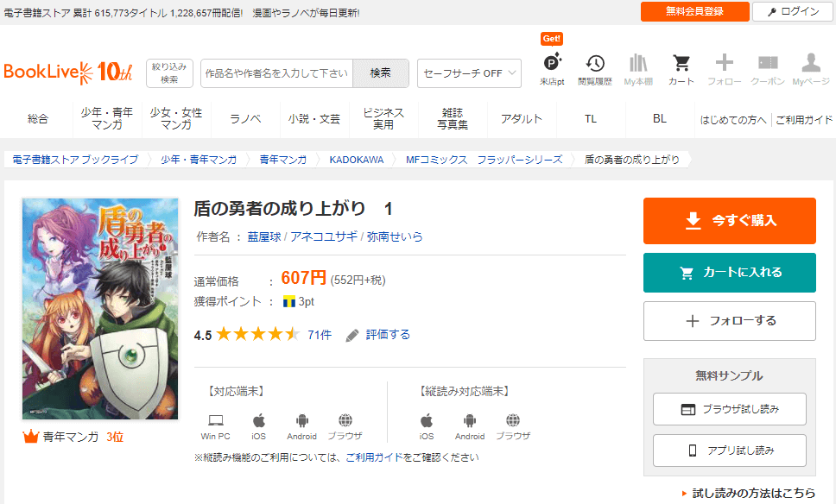Expand the セーフサーチ OFF dropdown
836x504 pixels.
pyautogui.click(x=469, y=73)
